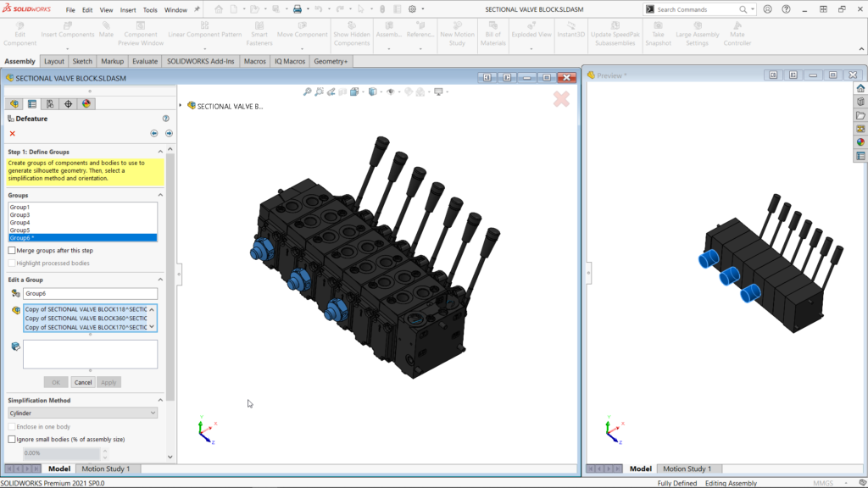Advance to the next Defeature step
Screen dimensions: 868x488
[x=169, y=133]
